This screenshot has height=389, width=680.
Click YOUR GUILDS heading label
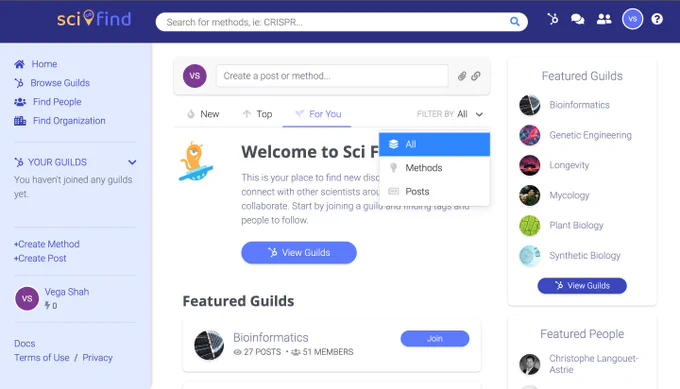[57, 162]
